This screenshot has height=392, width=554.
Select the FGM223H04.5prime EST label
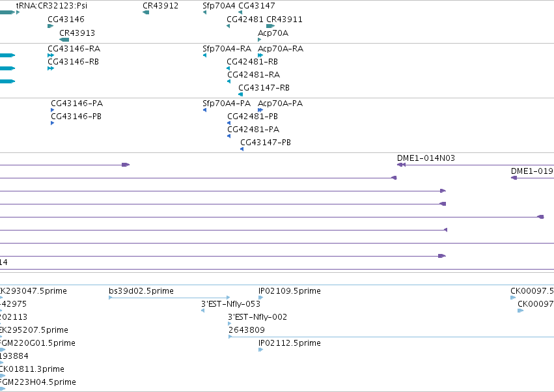(38, 382)
